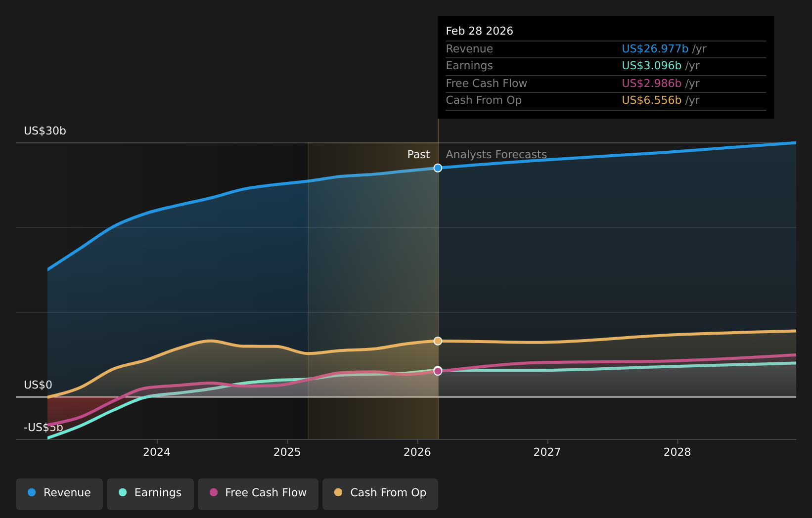The width and height of the screenshot is (812, 518).
Task: Click the 2028 x-axis label
Action: [677, 452]
